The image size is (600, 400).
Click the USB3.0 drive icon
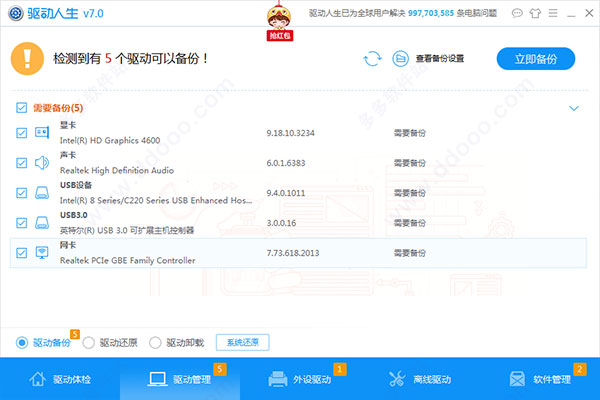[42, 222]
